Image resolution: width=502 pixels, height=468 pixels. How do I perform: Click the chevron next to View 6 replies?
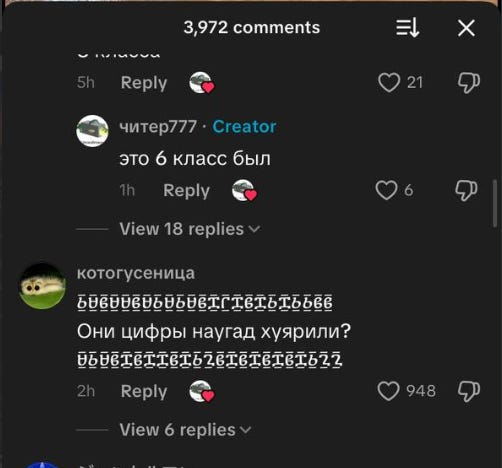245,430
